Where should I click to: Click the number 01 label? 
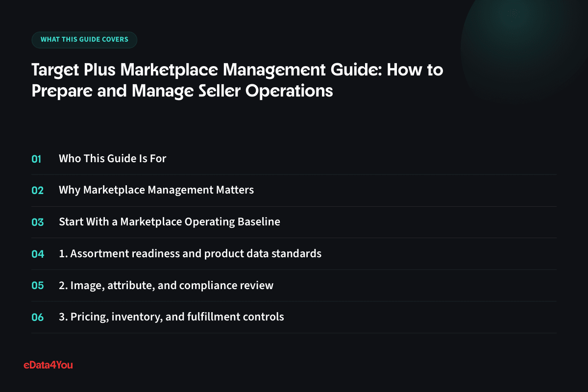coord(37,159)
